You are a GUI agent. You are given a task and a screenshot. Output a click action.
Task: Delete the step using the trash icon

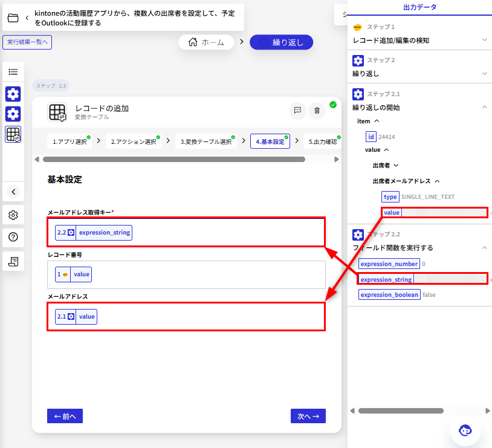(317, 111)
